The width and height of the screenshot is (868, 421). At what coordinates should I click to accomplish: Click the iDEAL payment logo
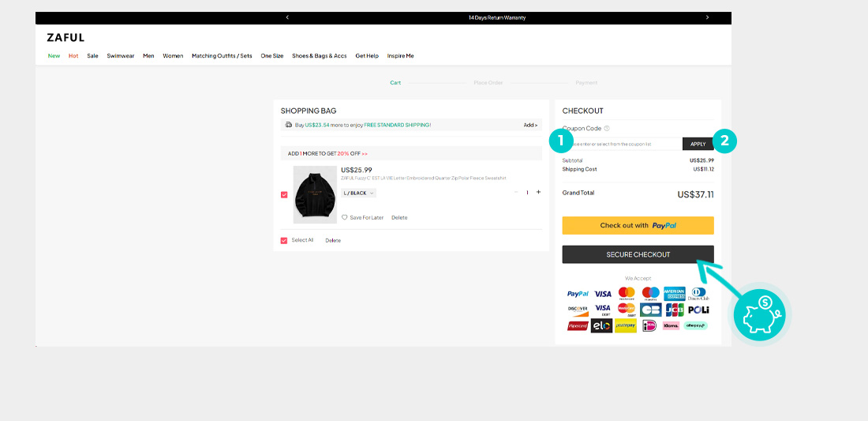click(649, 325)
